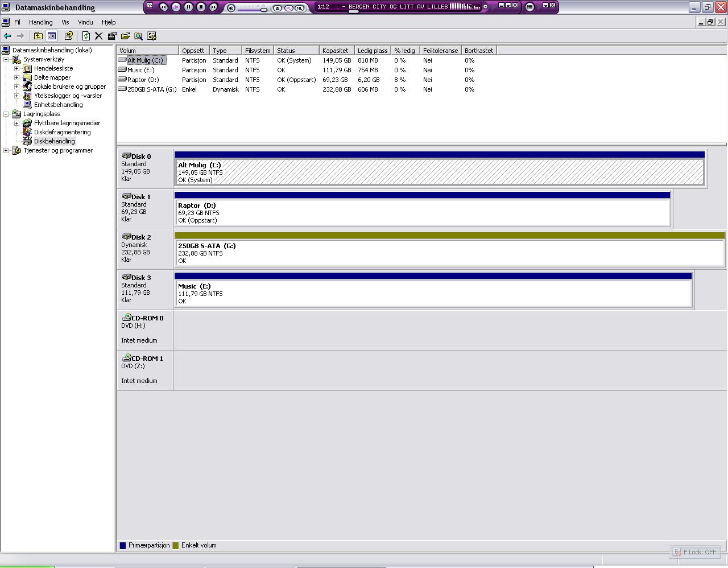Sort by the Kapasitet column header

(337, 51)
